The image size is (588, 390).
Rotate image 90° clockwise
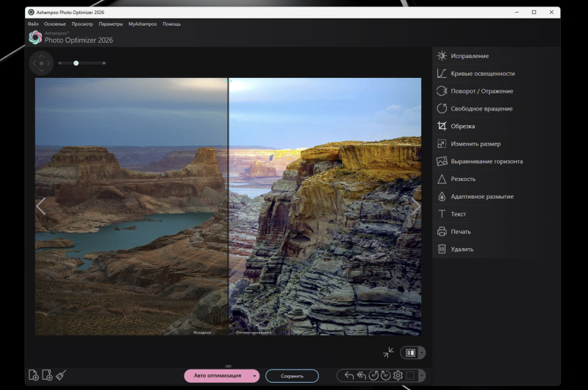tap(385, 375)
